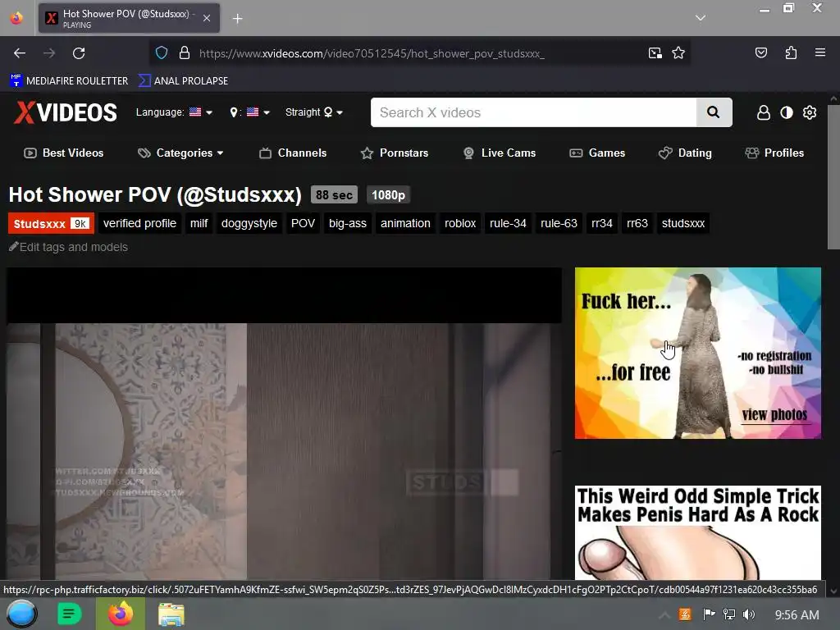Click the 1080p quality badge
This screenshot has width=840, height=630.
[388, 195]
